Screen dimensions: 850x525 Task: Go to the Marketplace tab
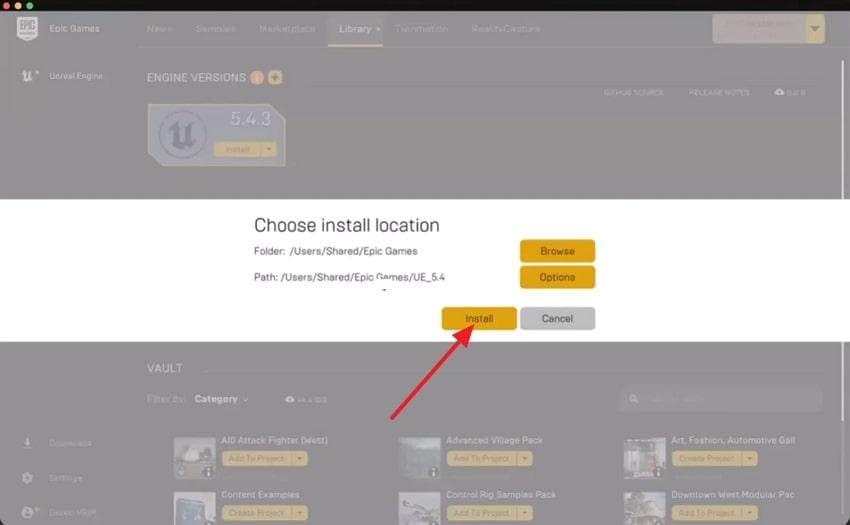coord(287,28)
